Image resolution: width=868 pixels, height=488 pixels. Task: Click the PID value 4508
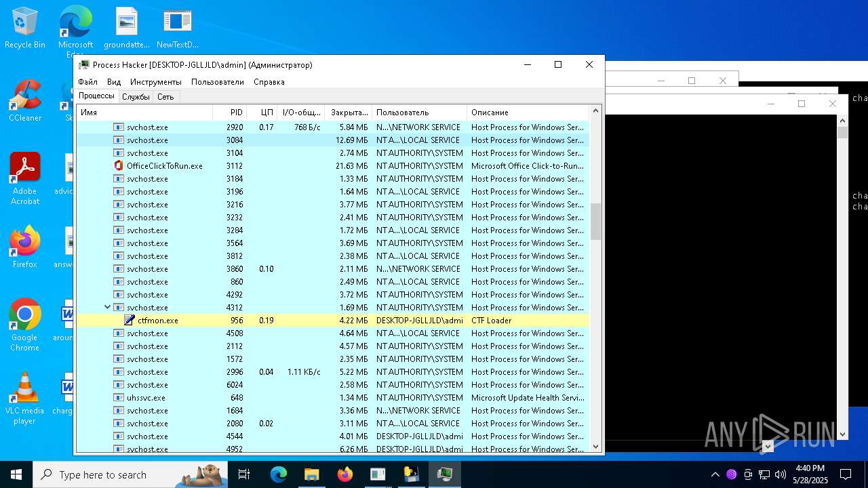pyautogui.click(x=235, y=333)
